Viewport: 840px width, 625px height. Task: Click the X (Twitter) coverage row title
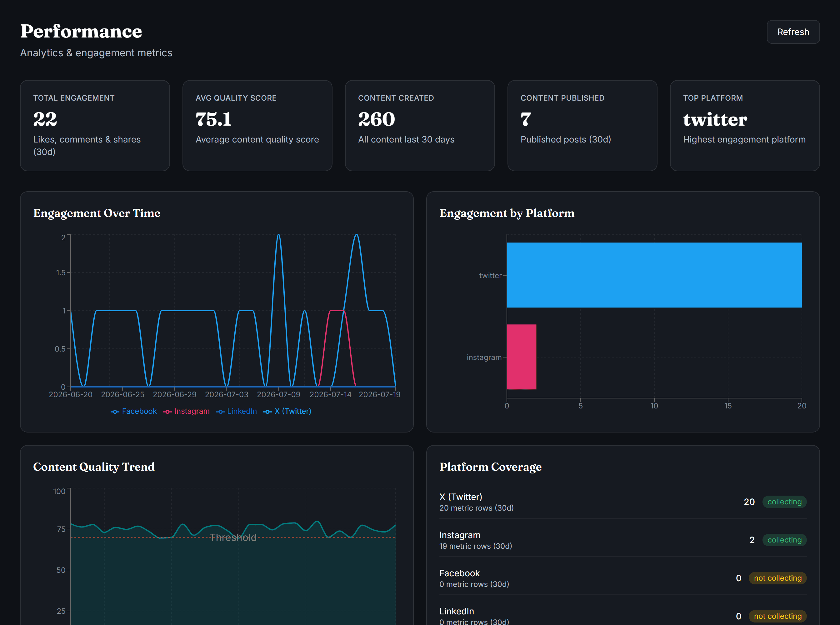click(461, 497)
